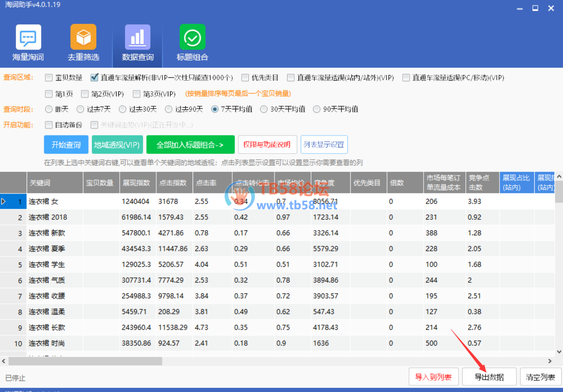Select the 过去7天 radio button

(x=80, y=109)
